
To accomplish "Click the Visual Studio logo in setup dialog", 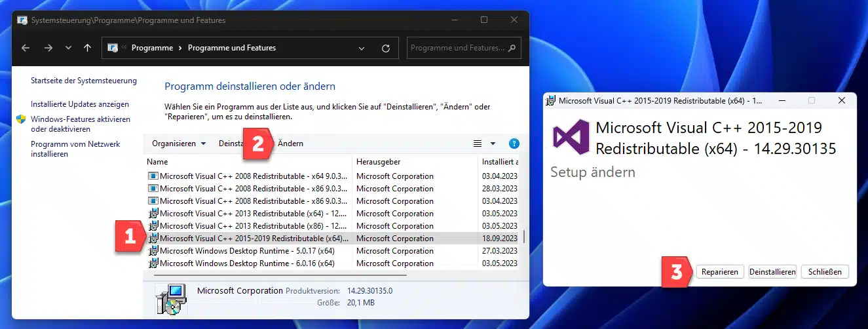I will pos(571,138).
